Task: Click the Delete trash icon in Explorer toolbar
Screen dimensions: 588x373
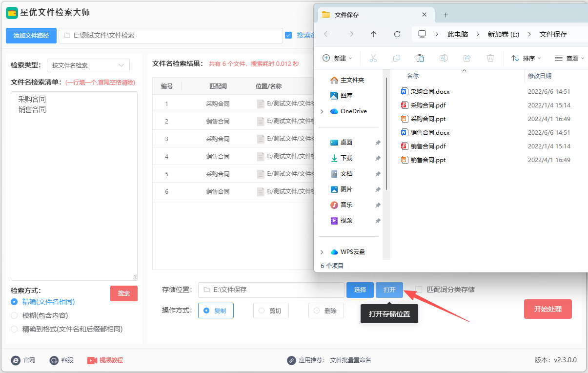Action: coord(490,58)
